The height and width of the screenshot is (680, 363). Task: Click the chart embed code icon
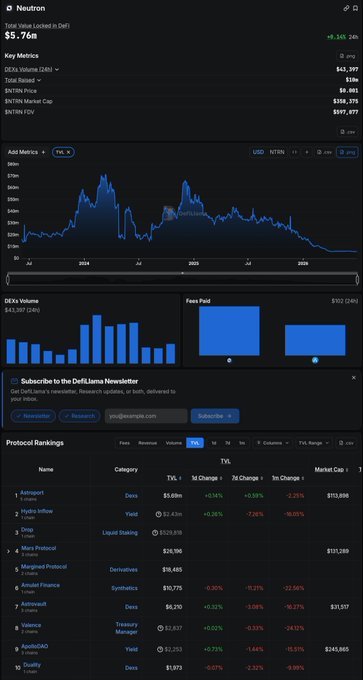click(294, 152)
